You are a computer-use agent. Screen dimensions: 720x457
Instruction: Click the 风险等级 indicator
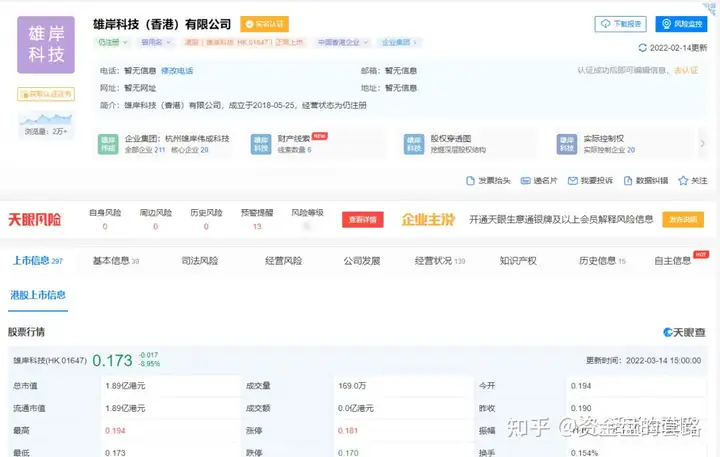coord(307,226)
